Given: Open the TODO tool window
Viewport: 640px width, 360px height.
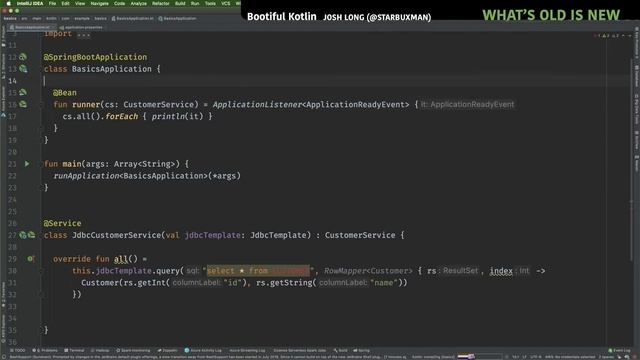Looking at the screenshot, I should point(18,350).
